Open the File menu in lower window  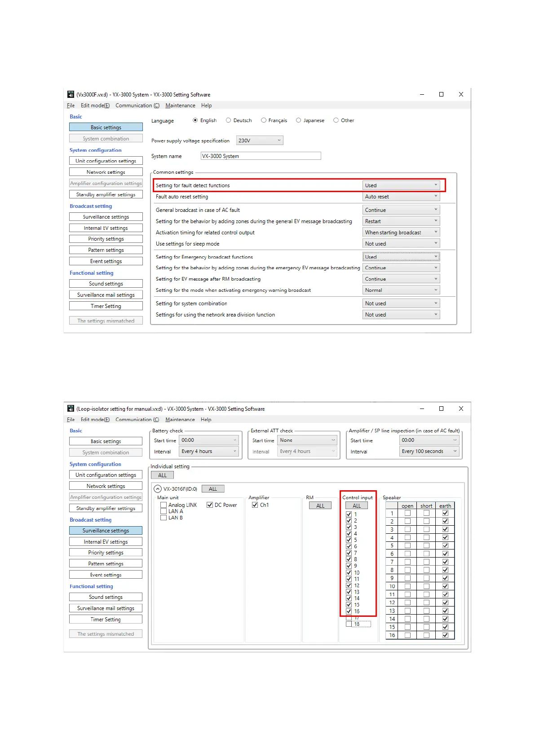point(71,419)
